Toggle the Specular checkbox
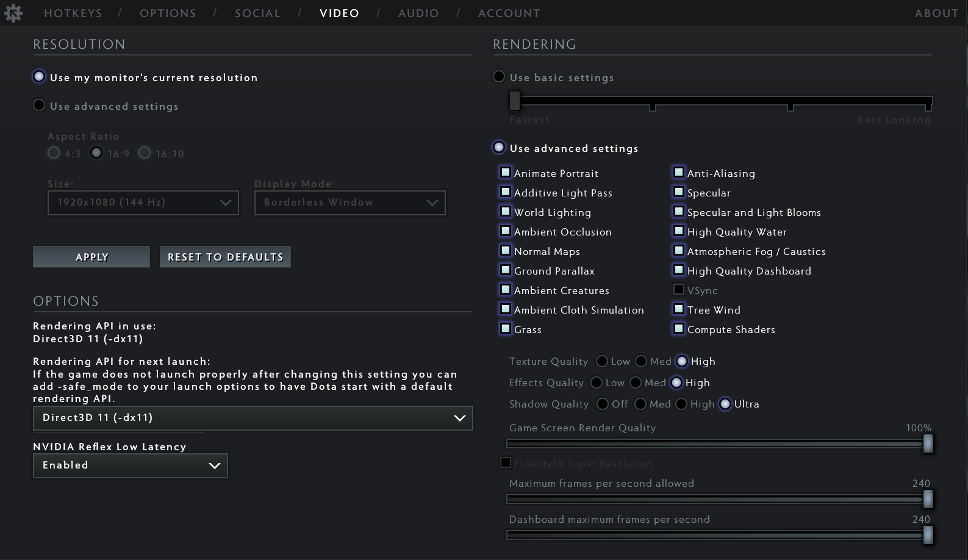The height and width of the screenshot is (560, 968). pos(679,192)
